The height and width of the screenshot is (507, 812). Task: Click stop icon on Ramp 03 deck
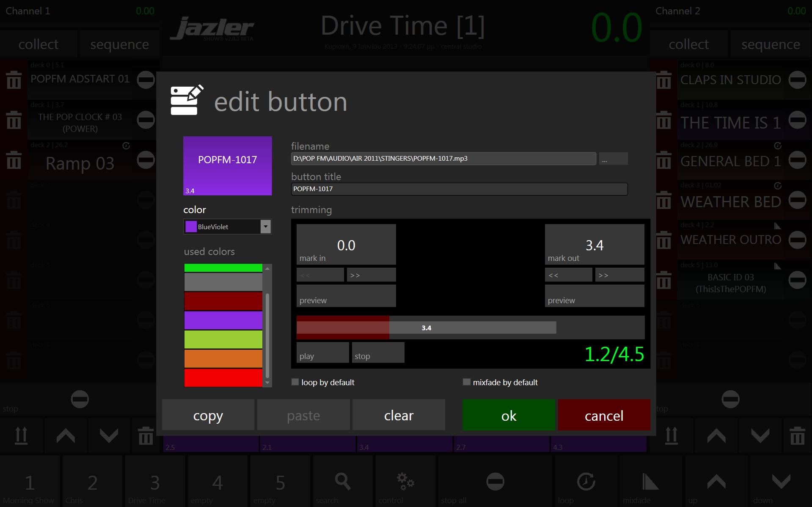click(146, 160)
